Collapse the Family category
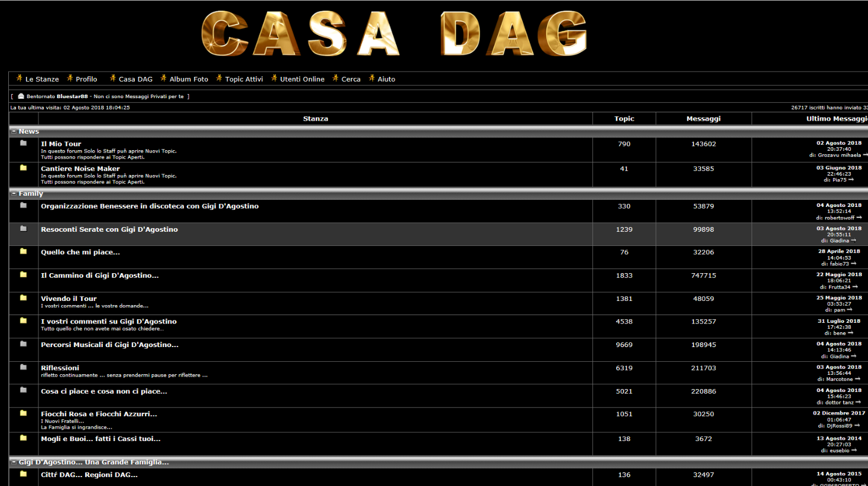 [x=14, y=193]
